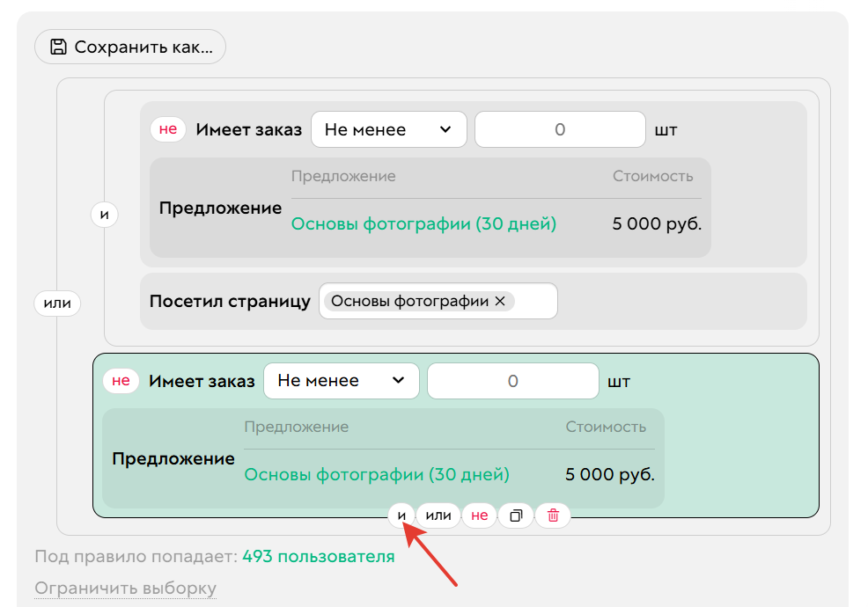Click the «Сохранить как...» button
868x607 pixels.
pos(130,47)
